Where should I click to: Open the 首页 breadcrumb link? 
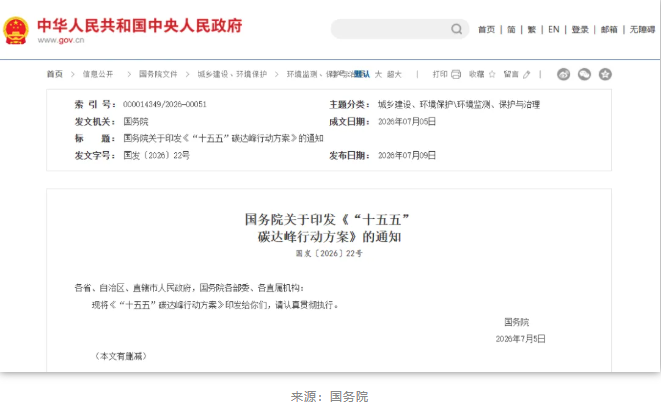tap(54, 74)
